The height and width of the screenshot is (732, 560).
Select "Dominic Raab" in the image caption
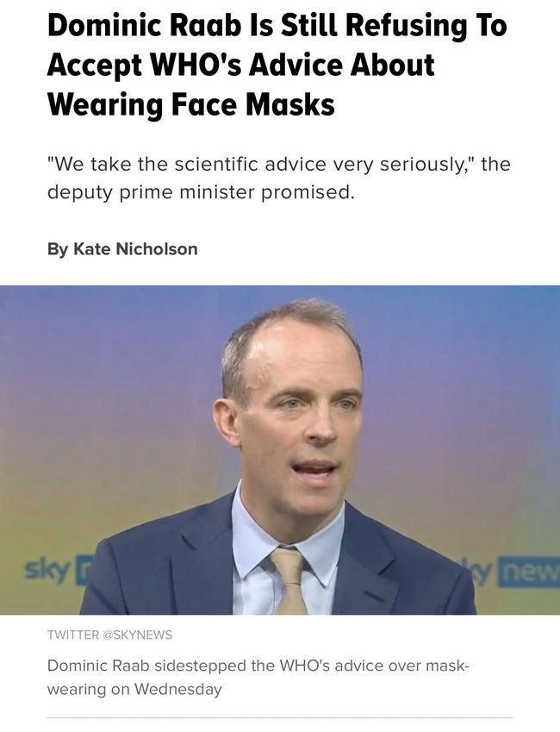(x=98, y=666)
